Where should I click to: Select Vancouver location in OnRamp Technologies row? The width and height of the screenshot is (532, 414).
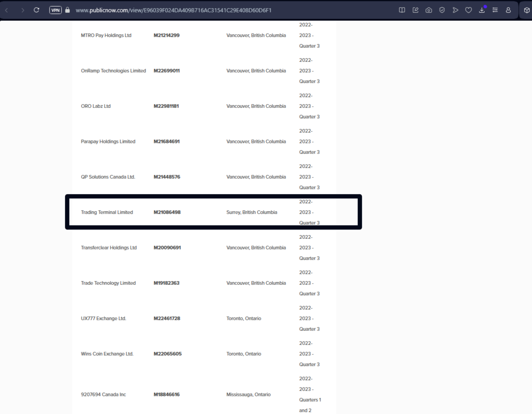(256, 71)
